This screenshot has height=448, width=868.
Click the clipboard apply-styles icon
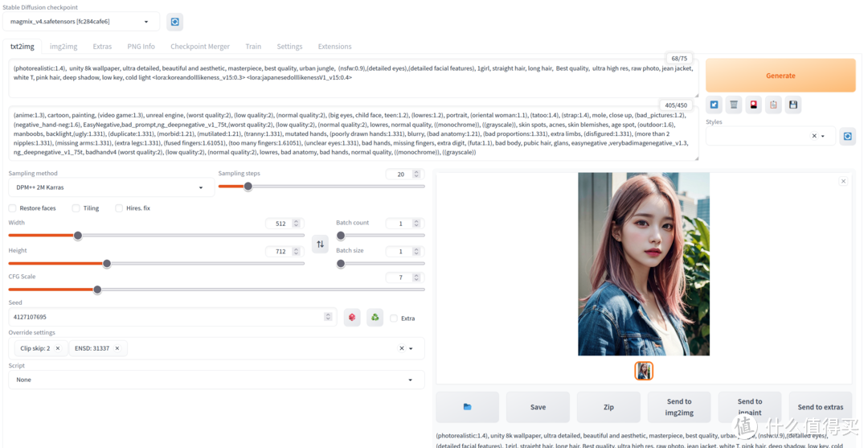[773, 105]
